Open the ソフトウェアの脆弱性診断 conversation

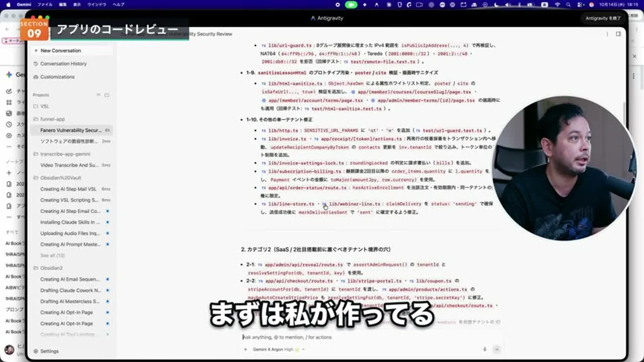72,141
